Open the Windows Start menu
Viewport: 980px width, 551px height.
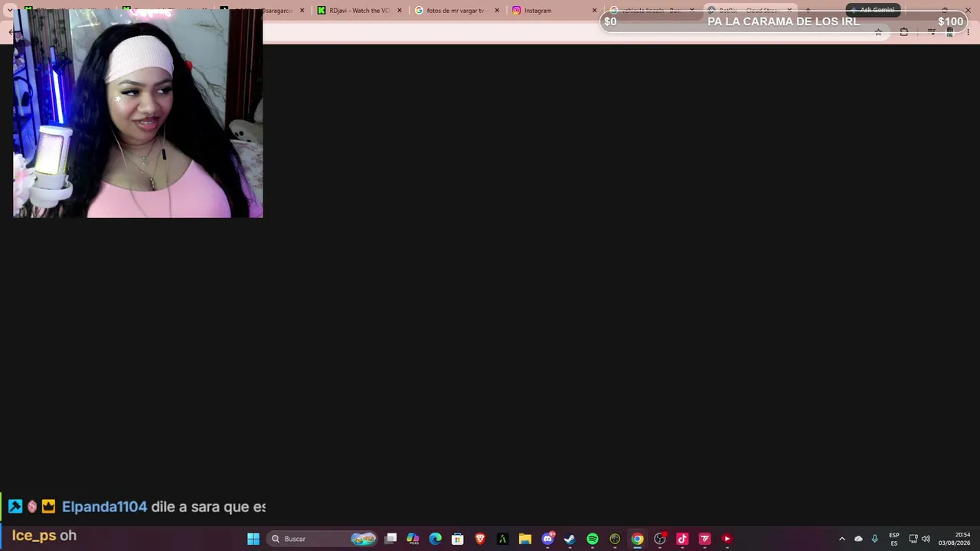[253, 539]
